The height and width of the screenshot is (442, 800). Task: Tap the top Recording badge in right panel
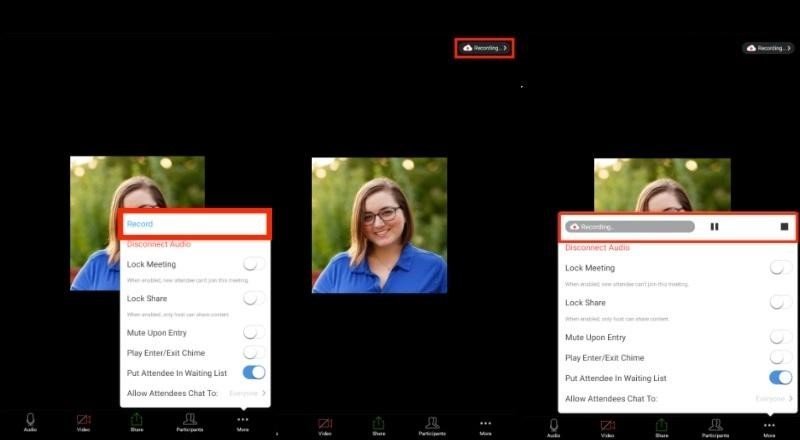[768, 48]
